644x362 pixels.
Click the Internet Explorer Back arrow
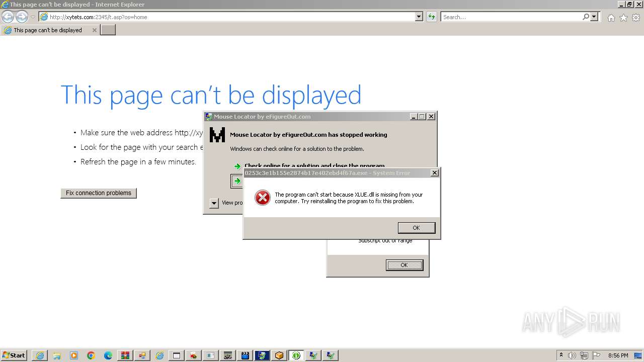[8, 17]
